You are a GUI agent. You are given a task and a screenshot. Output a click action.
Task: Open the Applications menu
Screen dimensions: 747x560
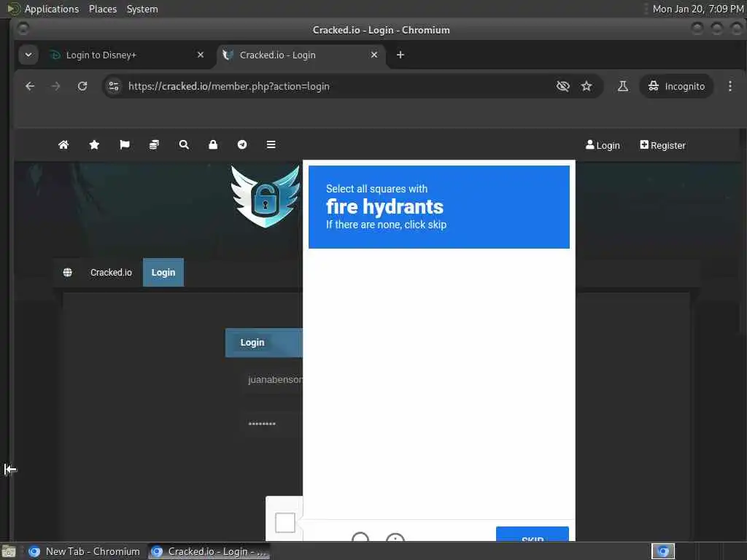[x=52, y=9]
